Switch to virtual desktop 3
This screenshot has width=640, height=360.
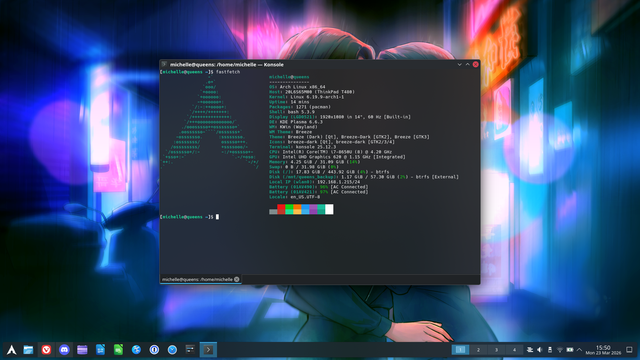(x=496, y=350)
